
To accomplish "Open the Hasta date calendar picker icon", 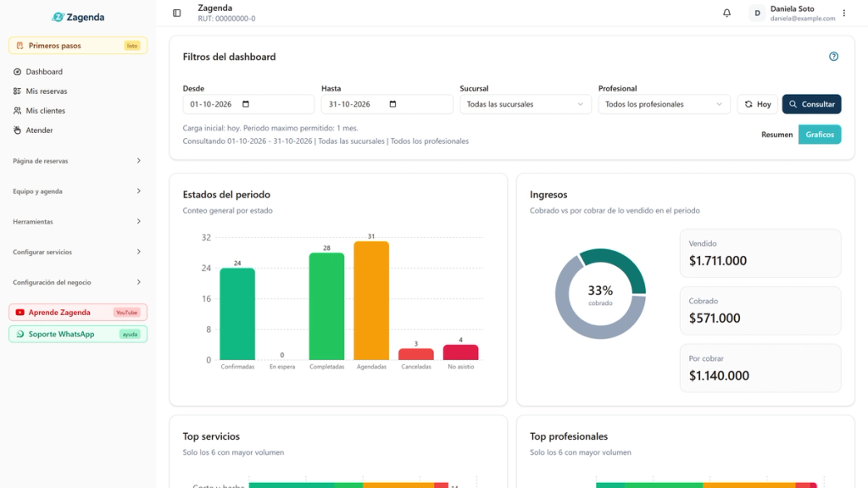I will [393, 104].
